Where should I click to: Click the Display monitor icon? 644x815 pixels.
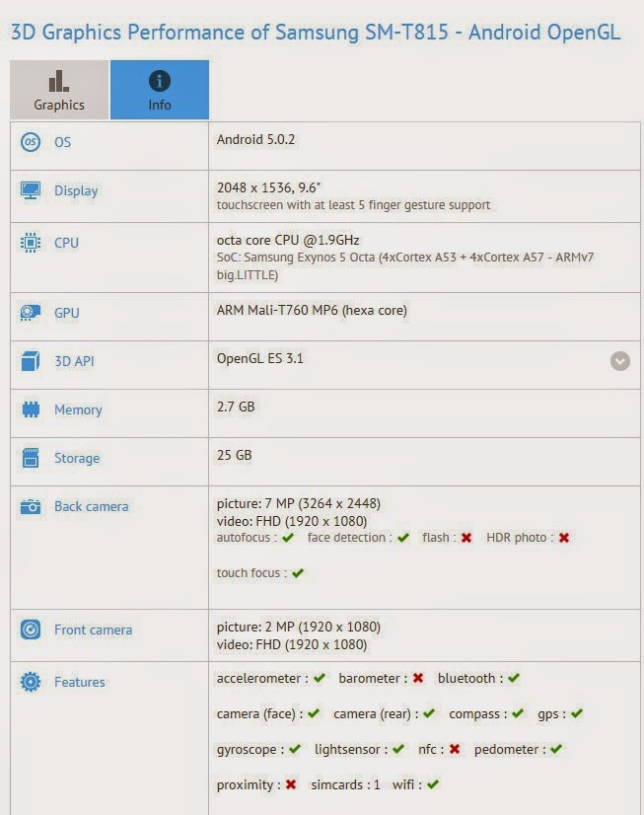[x=31, y=190]
